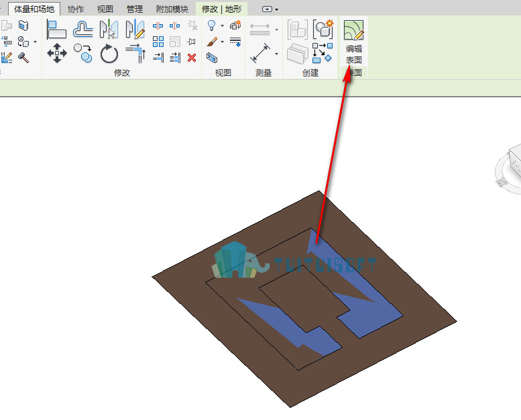Screen dimensions: 521x420
Task: Click the Demolish hammer icon
Action: tap(23, 58)
